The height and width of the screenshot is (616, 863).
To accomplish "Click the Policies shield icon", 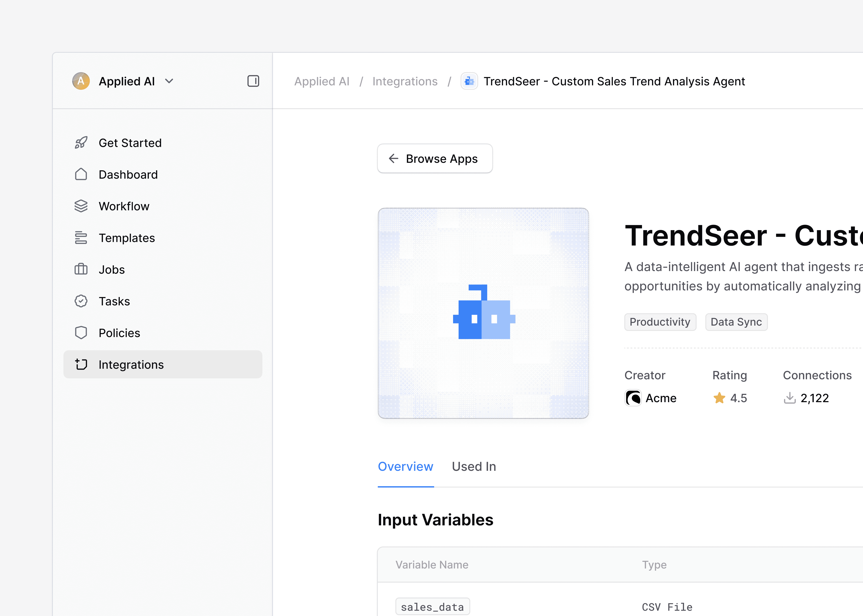I will pyautogui.click(x=81, y=333).
